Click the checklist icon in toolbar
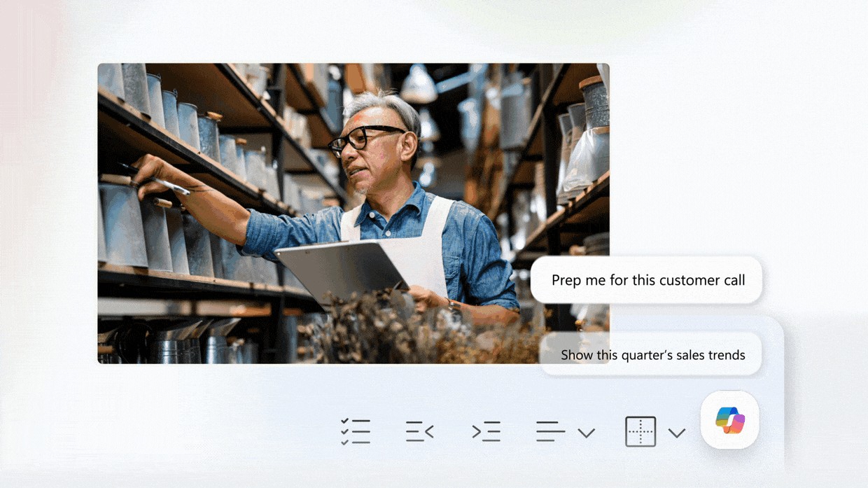Image resolution: width=868 pixels, height=488 pixels. pyautogui.click(x=356, y=432)
